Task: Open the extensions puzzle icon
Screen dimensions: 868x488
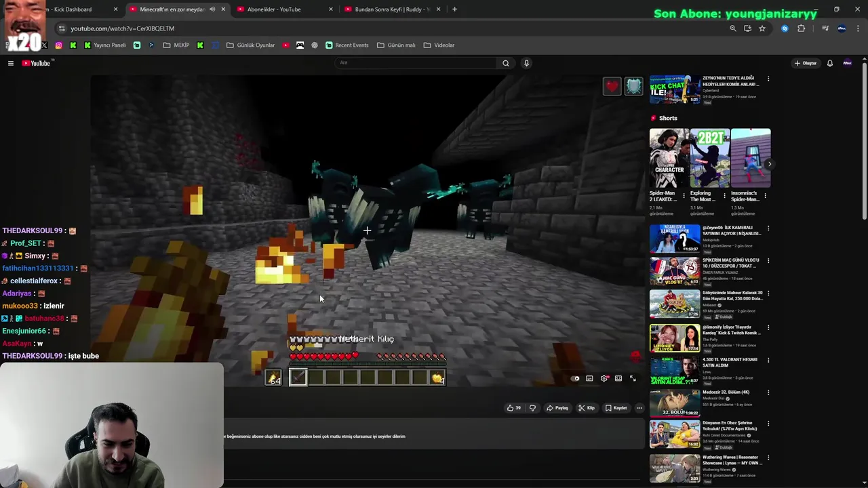Action: point(801,28)
